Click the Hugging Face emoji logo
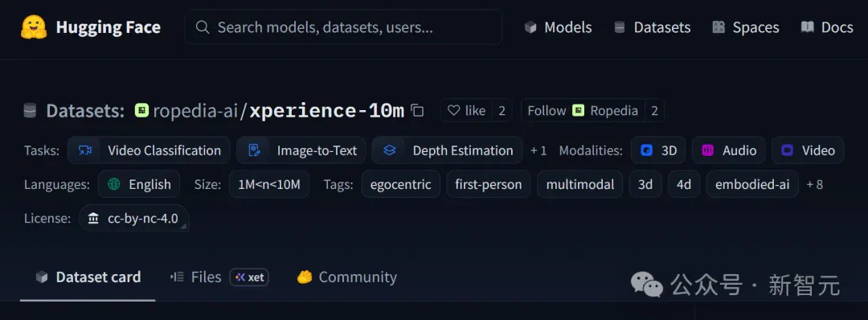868x320 pixels. 34,27
